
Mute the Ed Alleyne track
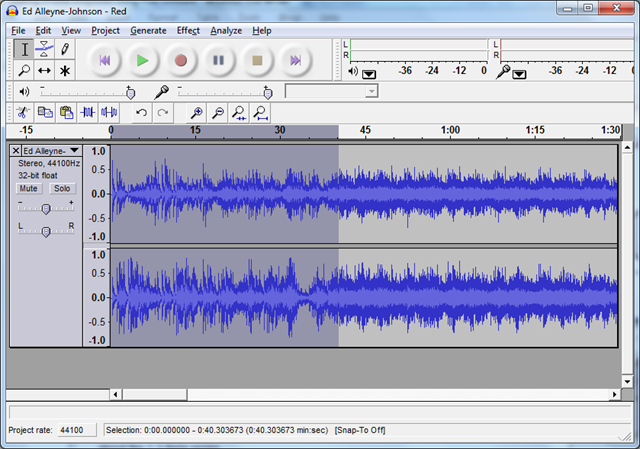click(x=28, y=188)
